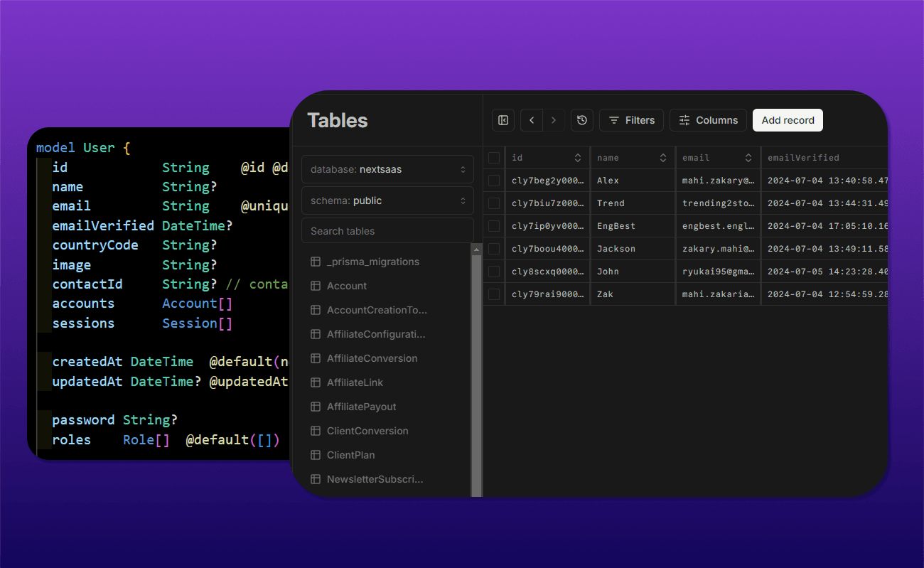Select the AffiliatePayout table
The height and width of the screenshot is (568, 924).
[361, 407]
